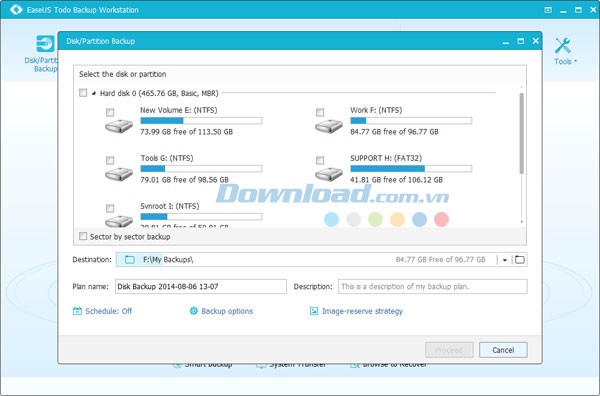This screenshot has width=600, height=396.
Task: Open Schedule: Off settings
Action: pyautogui.click(x=108, y=311)
